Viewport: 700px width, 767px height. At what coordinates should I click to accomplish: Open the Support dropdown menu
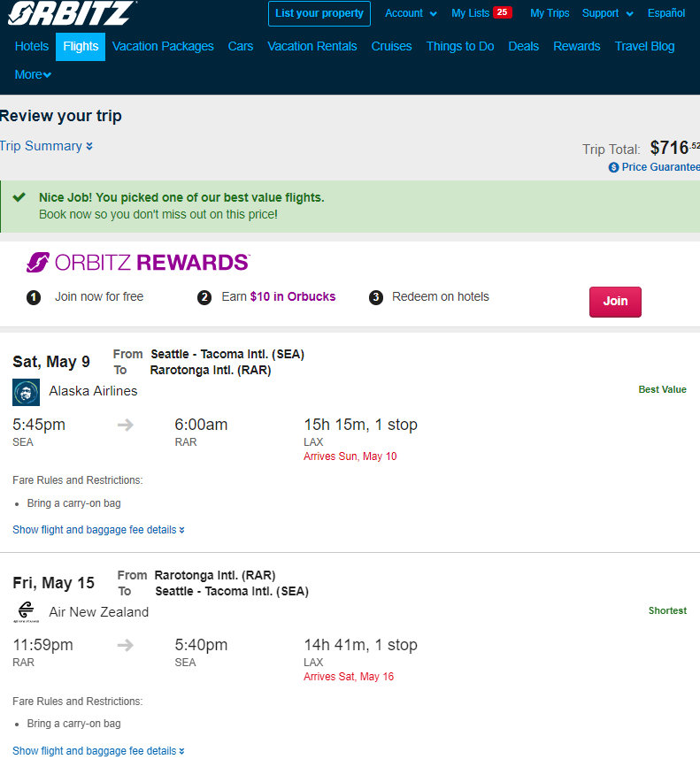pyautogui.click(x=608, y=13)
